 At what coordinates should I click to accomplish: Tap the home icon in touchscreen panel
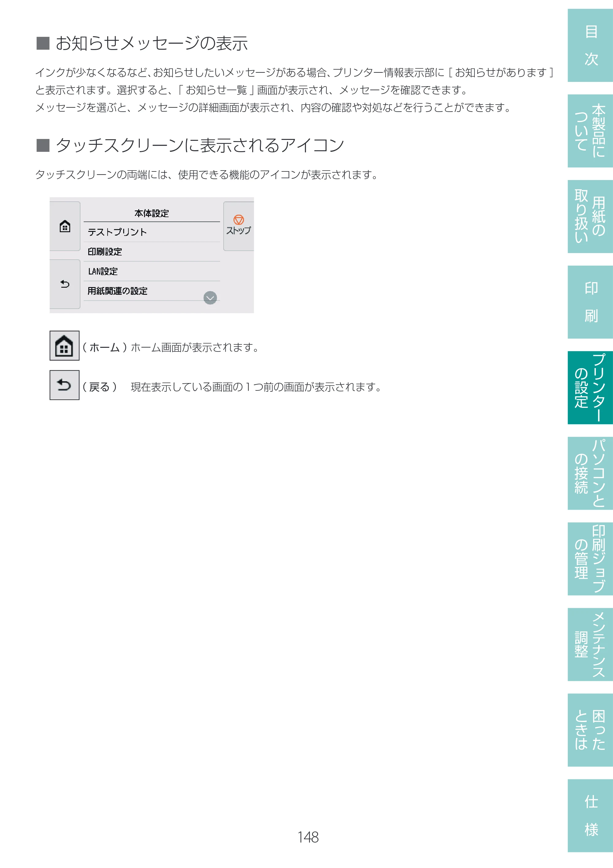65,226
